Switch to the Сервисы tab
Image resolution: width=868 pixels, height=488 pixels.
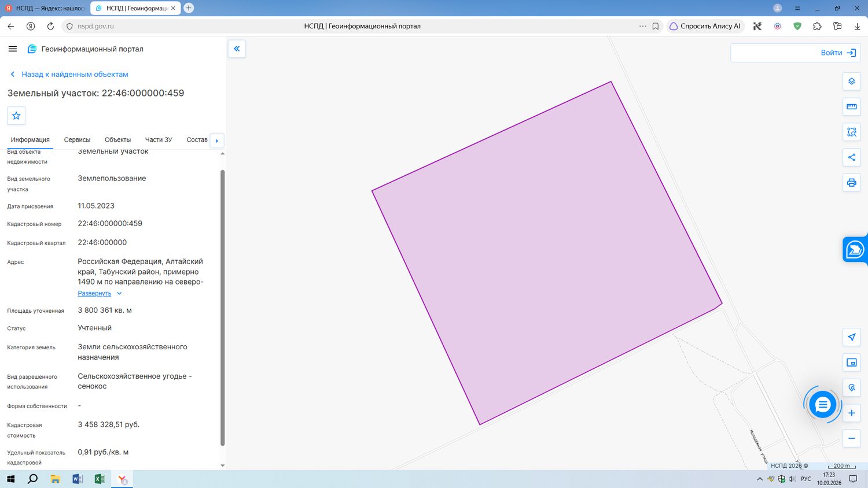tap(77, 140)
